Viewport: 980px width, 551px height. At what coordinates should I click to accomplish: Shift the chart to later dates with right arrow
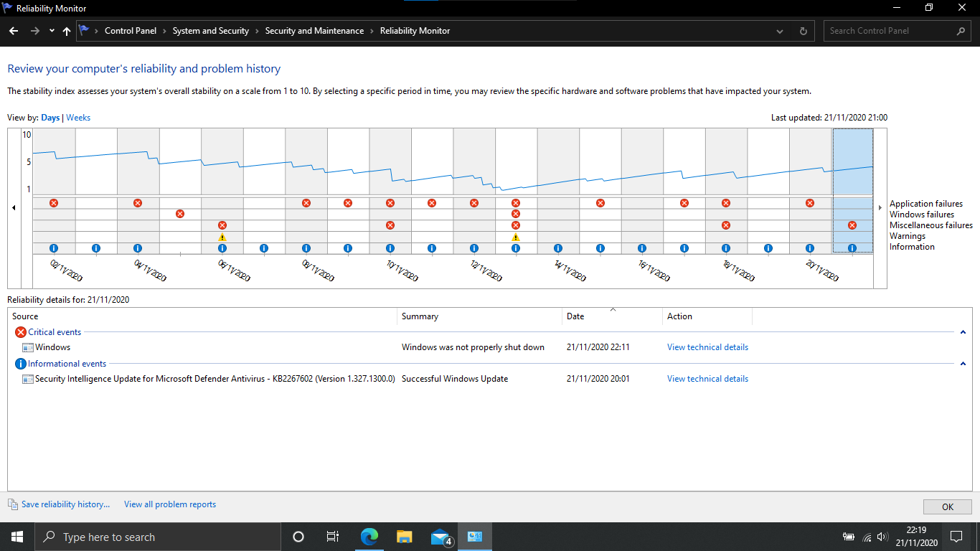880,208
